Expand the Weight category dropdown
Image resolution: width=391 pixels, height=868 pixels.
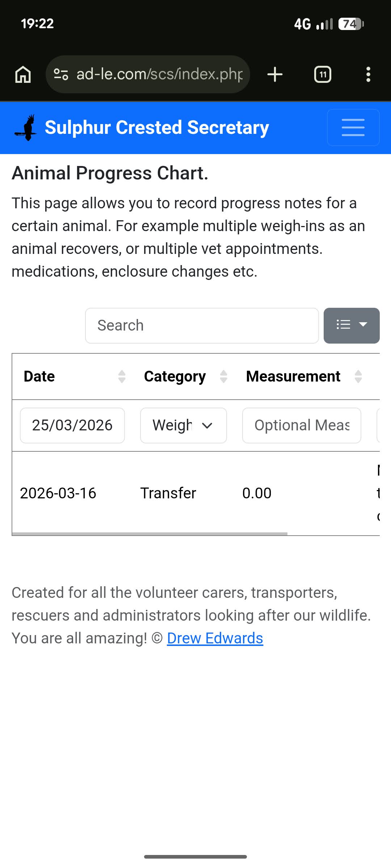pos(183,425)
